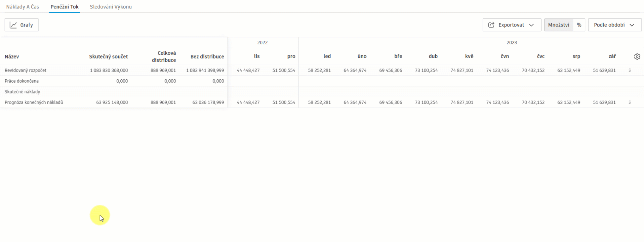Switch values to percent view
Viewport: 644px width, 242px height.
click(579, 25)
